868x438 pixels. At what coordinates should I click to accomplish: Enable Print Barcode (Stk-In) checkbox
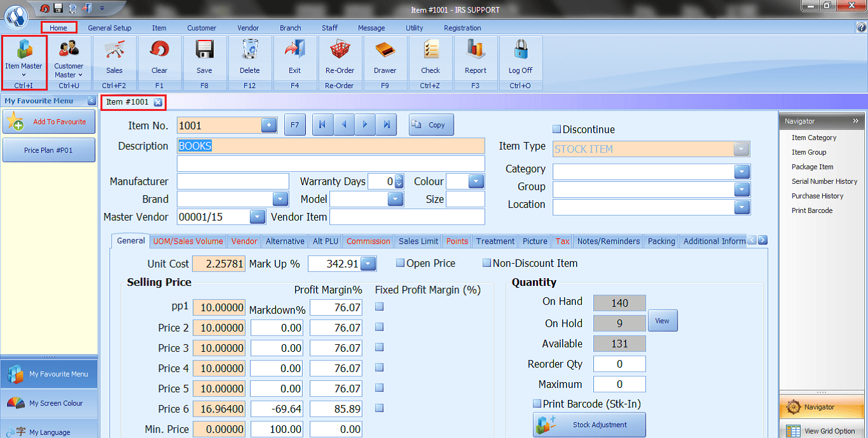(x=537, y=403)
